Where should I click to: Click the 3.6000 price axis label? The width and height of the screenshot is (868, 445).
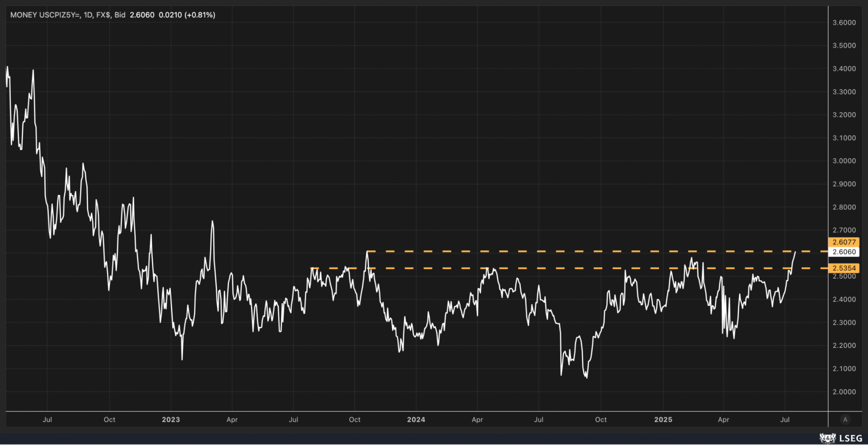[844, 23]
